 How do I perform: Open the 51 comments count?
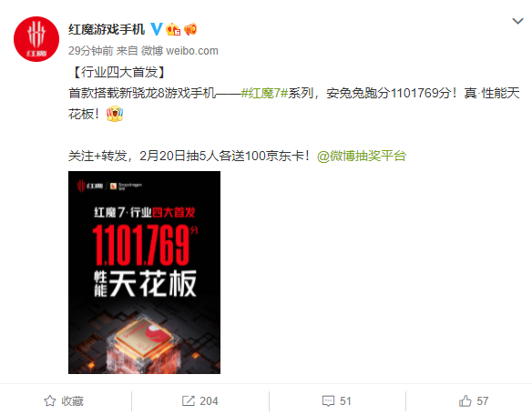click(345, 401)
